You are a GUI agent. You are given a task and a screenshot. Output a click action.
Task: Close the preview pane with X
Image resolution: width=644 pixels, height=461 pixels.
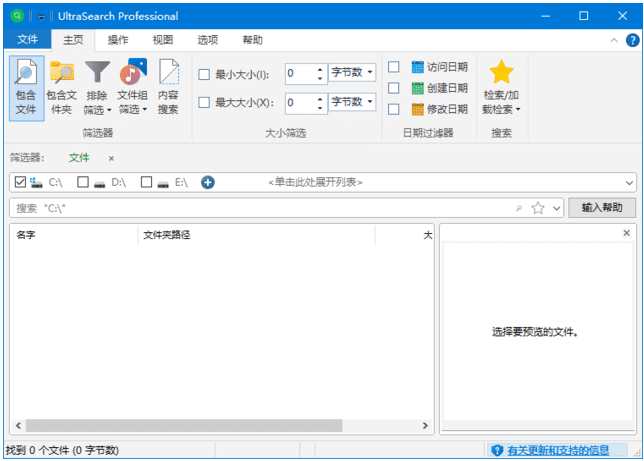click(626, 233)
